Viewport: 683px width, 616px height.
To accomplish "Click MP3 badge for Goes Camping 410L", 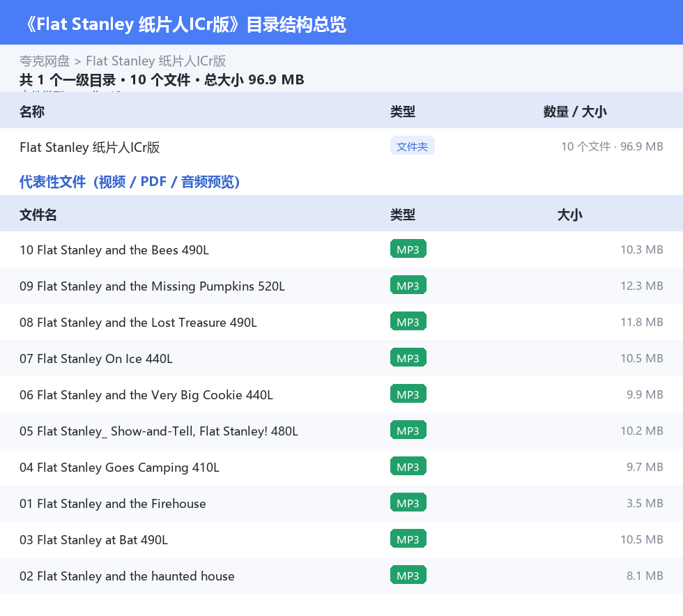I will click(408, 467).
